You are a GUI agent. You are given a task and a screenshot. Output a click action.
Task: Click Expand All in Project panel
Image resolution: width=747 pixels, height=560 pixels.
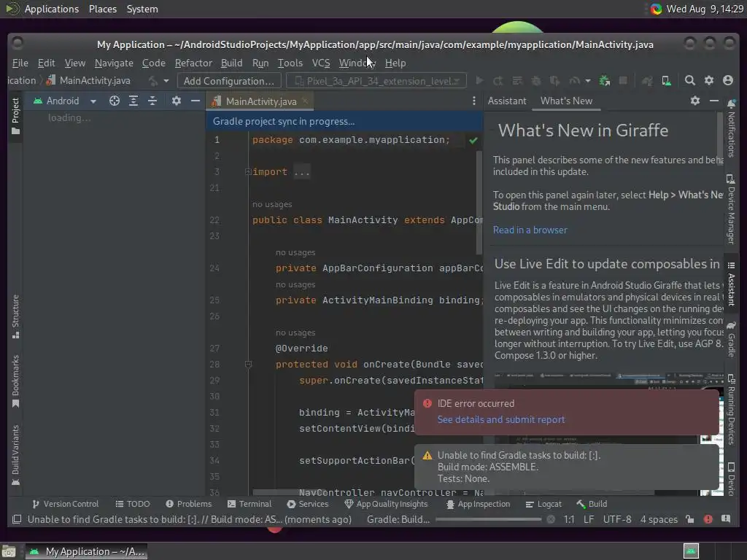pos(133,101)
